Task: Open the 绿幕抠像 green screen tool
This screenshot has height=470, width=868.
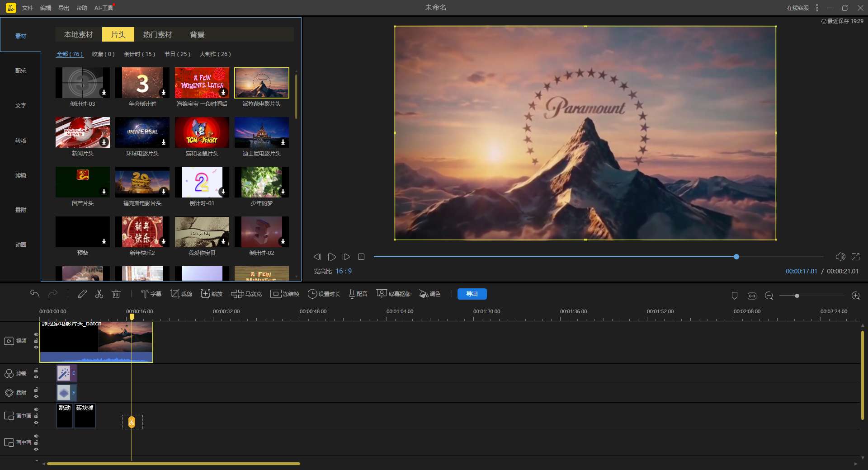Action: tap(393, 294)
